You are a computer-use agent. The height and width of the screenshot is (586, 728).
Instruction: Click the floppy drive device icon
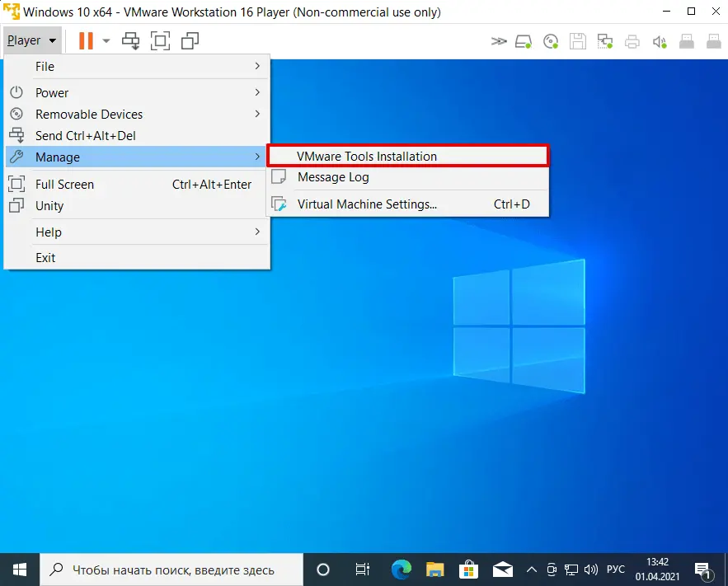(x=578, y=42)
